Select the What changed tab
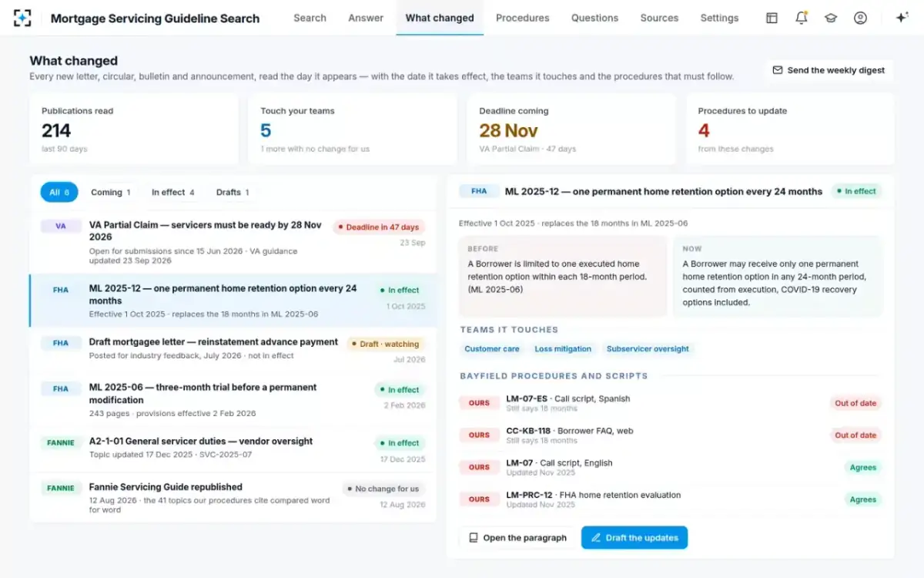924x578 pixels. (440, 18)
